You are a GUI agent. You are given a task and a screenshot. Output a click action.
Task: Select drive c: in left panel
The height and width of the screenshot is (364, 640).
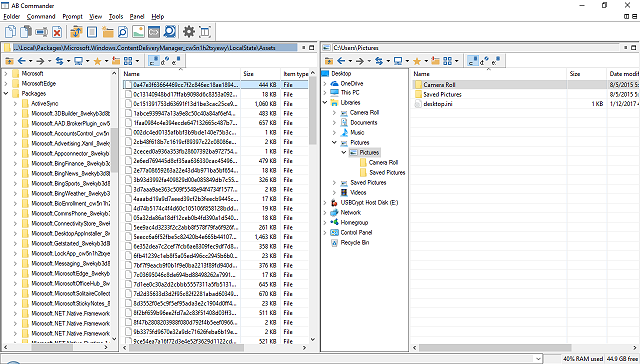click(x=153, y=61)
